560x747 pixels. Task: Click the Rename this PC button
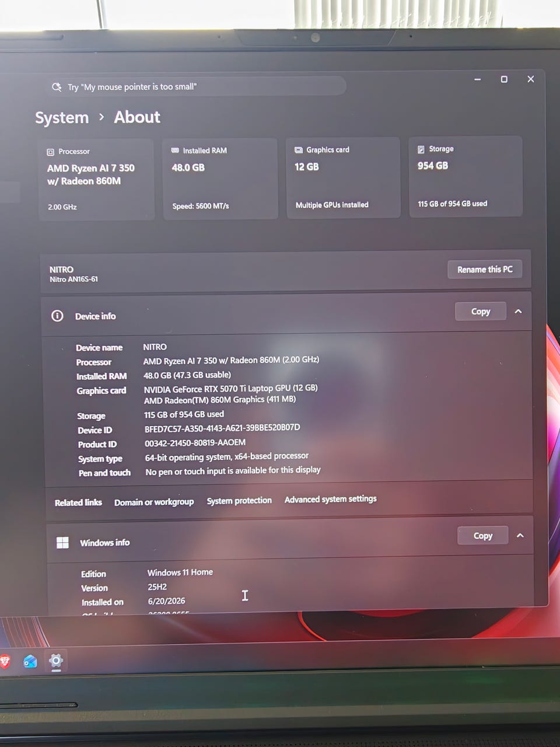coord(485,270)
